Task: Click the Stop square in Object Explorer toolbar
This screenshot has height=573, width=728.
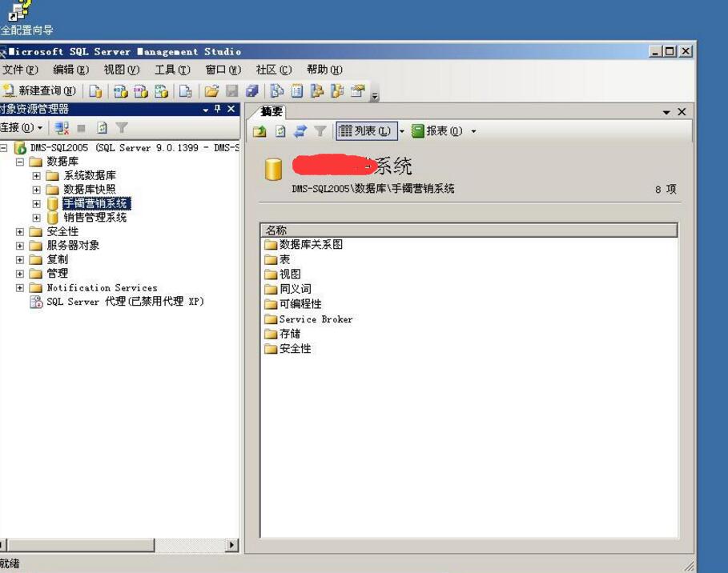Action: (x=81, y=128)
